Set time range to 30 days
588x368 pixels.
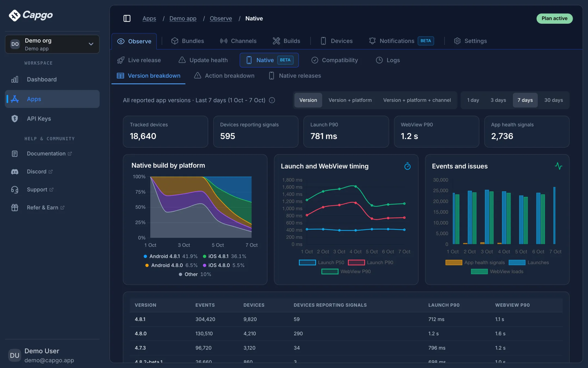click(553, 100)
